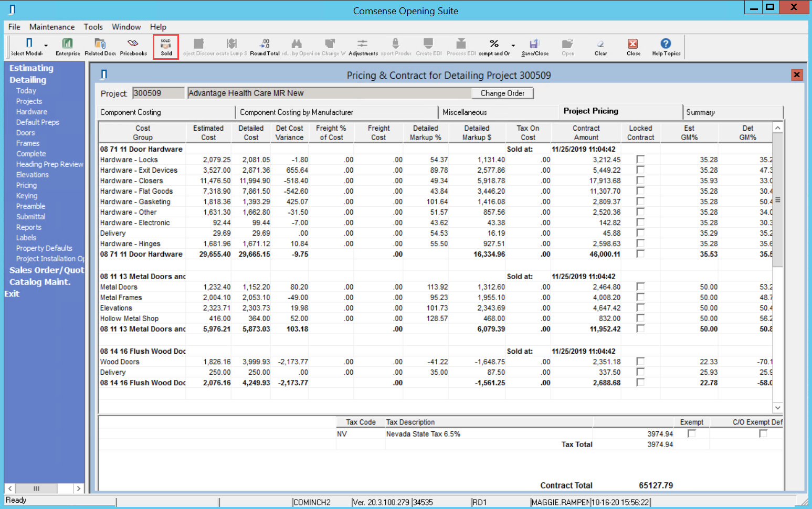Viewport: 812px width, 509px height.
Task: Open the Enterprise toolbar icon
Action: [x=68, y=47]
